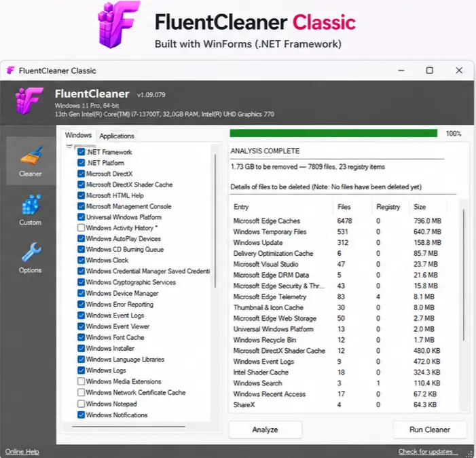The height and width of the screenshot is (458, 476).
Task: Click the results list vertical scrollbar
Action: pos(464,275)
